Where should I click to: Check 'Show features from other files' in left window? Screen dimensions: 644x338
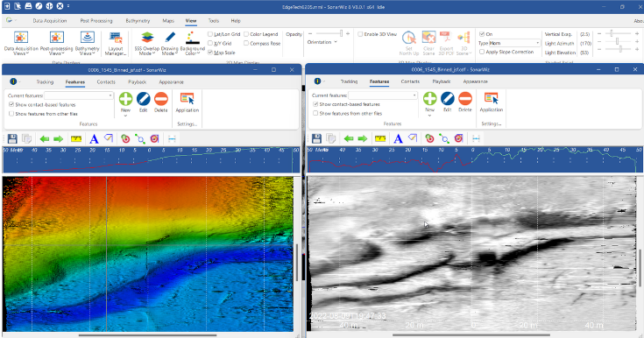tap(11, 114)
